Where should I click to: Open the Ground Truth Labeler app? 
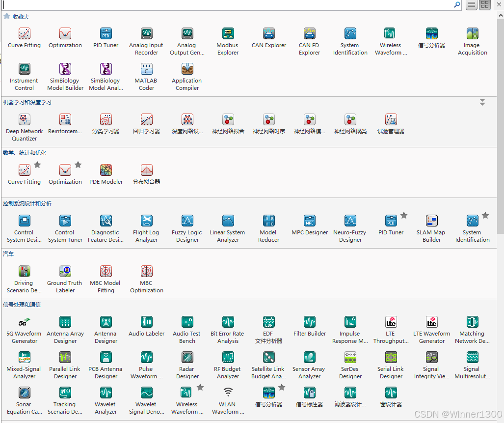[65, 279]
